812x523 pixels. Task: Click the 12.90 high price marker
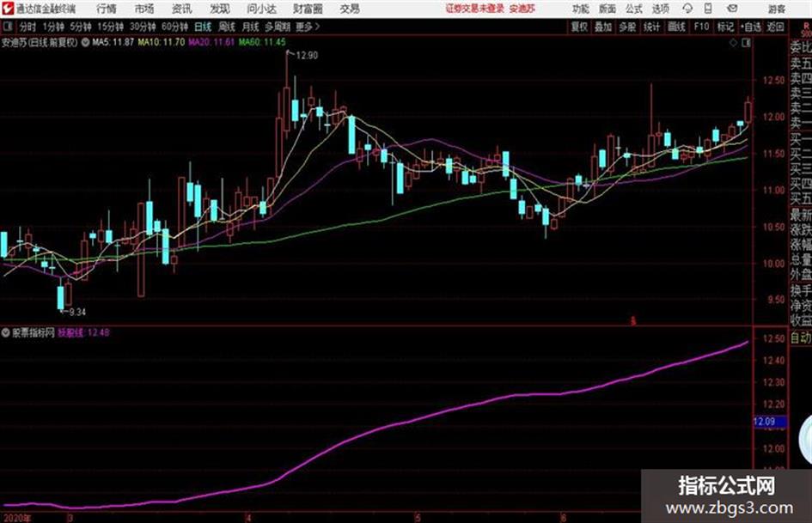(x=307, y=56)
